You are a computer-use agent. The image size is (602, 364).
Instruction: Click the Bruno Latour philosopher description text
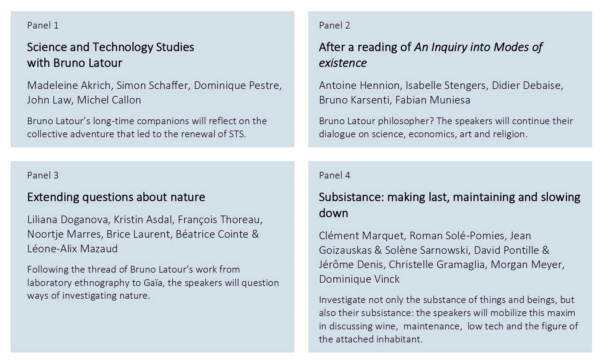446,127
